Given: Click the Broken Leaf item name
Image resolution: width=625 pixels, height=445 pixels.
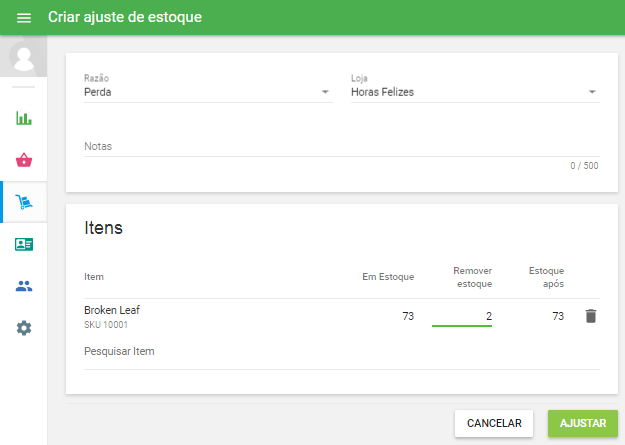Looking at the screenshot, I should pyautogui.click(x=112, y=310).
